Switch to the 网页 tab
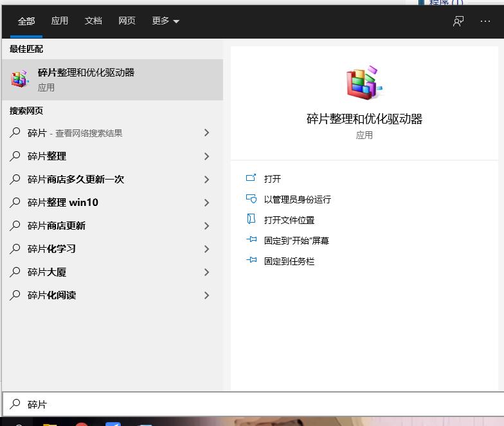Image resolution: width=504 pixels, height=426 pixels. click(127, 21)
